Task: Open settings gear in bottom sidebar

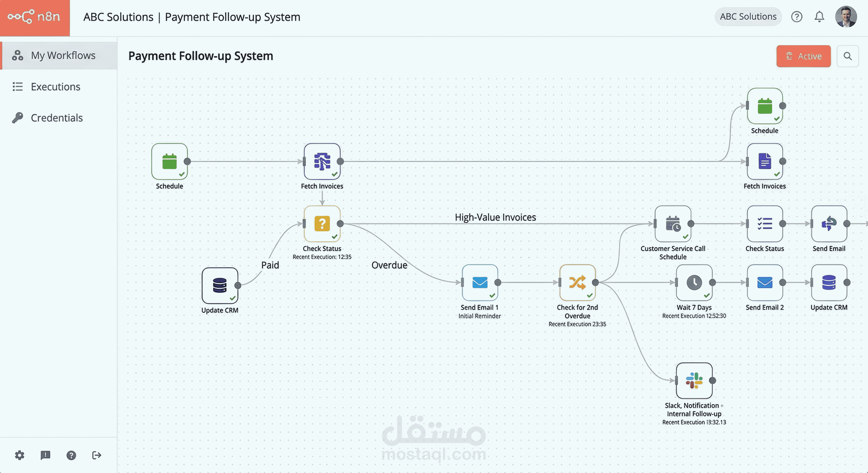Action: point(19,455)
